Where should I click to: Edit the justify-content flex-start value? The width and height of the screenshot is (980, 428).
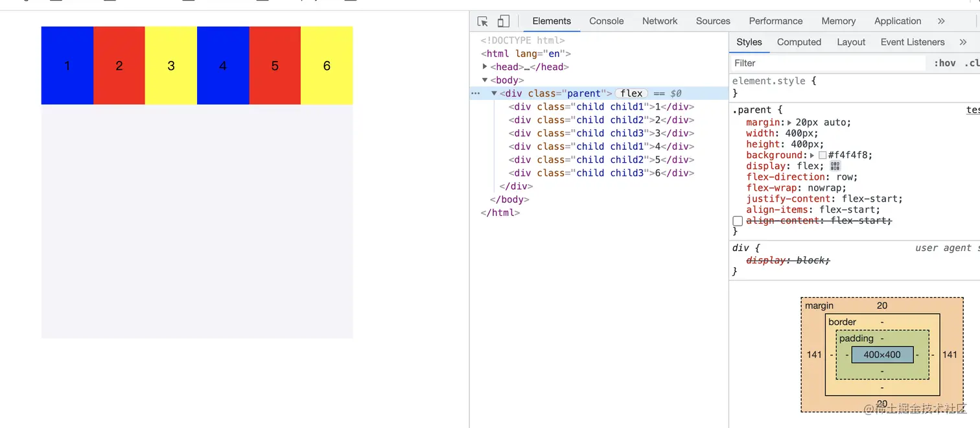(871, 199)
